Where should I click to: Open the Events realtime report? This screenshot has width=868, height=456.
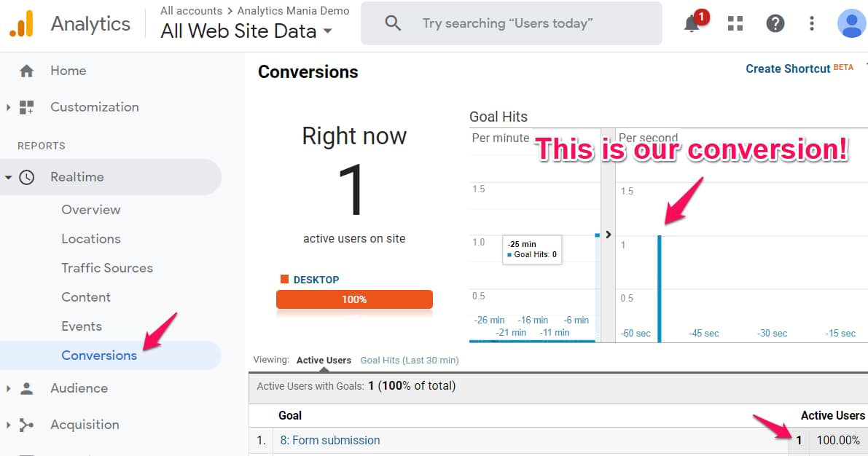click(x=82, y=326)
